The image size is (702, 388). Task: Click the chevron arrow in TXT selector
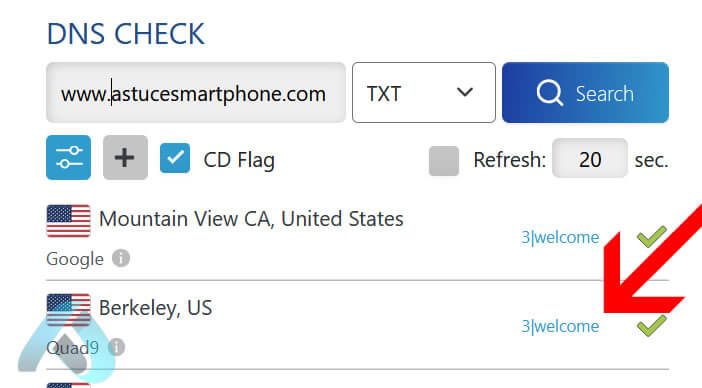465,92
